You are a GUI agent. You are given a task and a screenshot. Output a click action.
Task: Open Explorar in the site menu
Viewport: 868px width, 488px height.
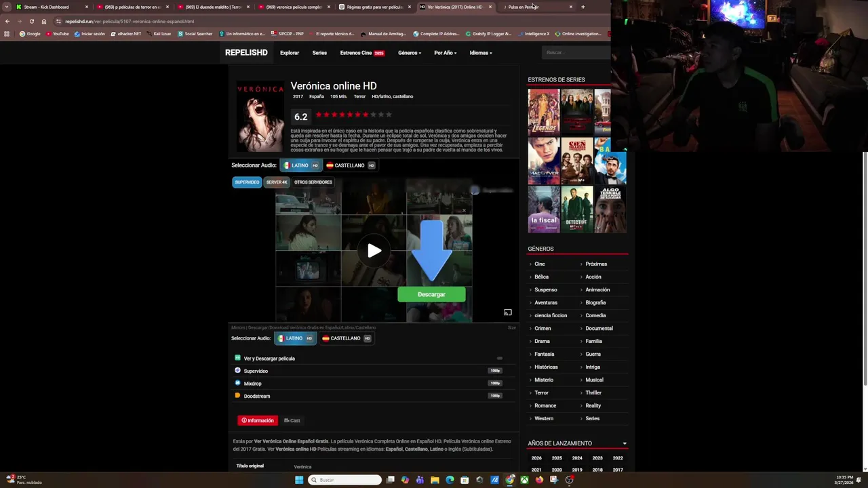click(x=290, y=53)
